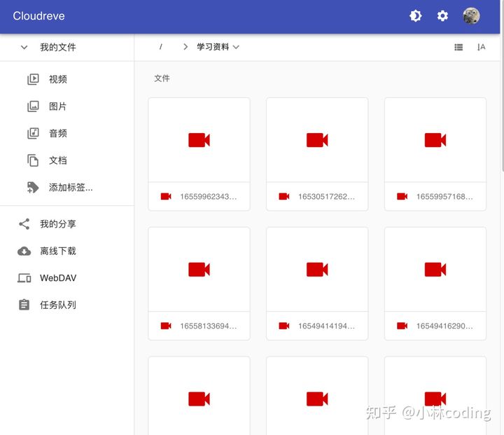Select the 音频 category icon

coord(33,133)
